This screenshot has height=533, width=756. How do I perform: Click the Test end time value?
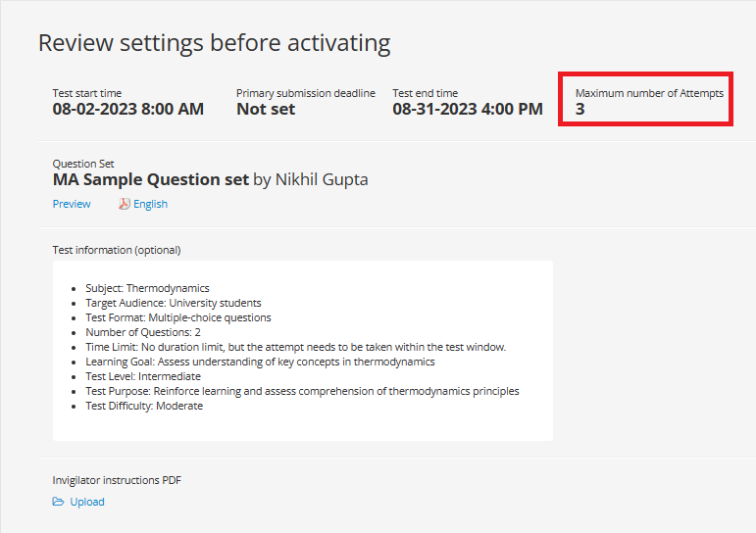point(467,109)
